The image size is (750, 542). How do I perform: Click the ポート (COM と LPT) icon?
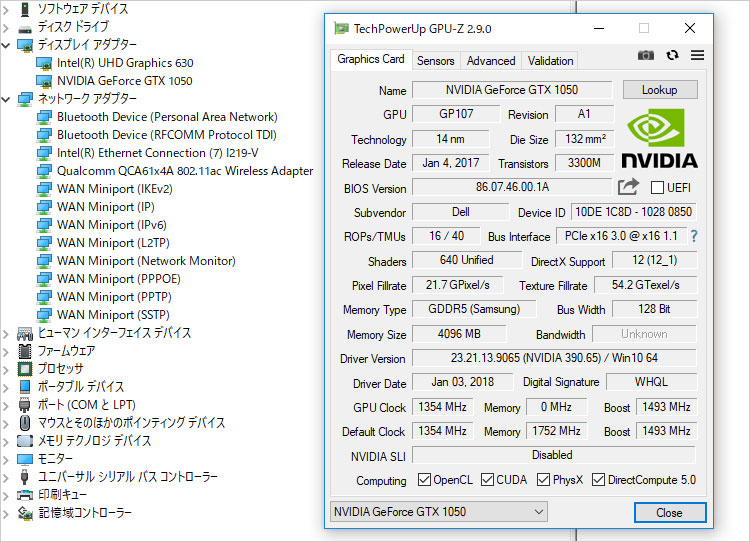coord(25,405)
